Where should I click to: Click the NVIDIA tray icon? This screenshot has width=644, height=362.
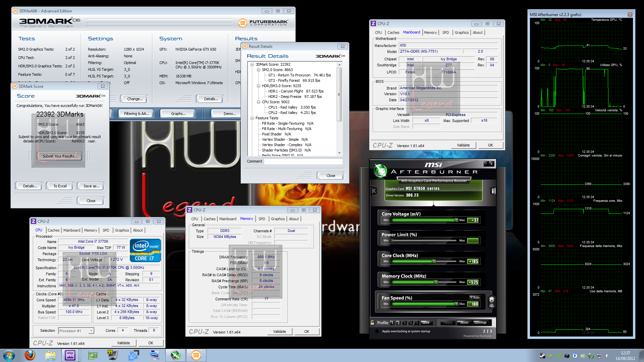(x=559, y=356)
